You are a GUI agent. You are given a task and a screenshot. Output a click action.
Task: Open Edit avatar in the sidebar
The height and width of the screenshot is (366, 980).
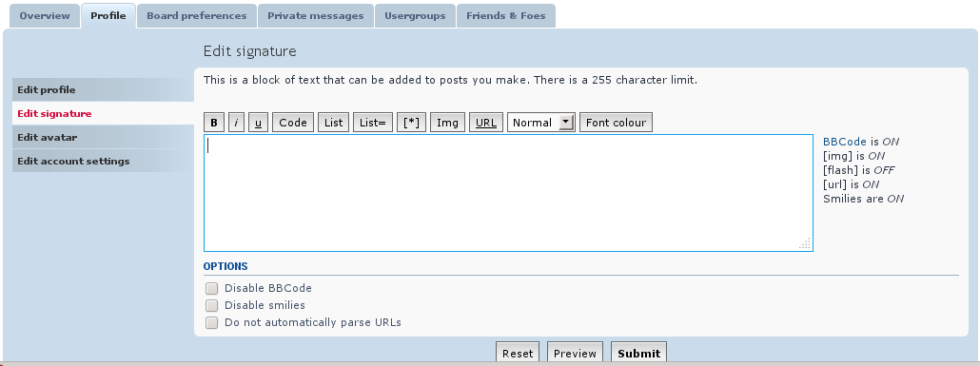(103, 138)
